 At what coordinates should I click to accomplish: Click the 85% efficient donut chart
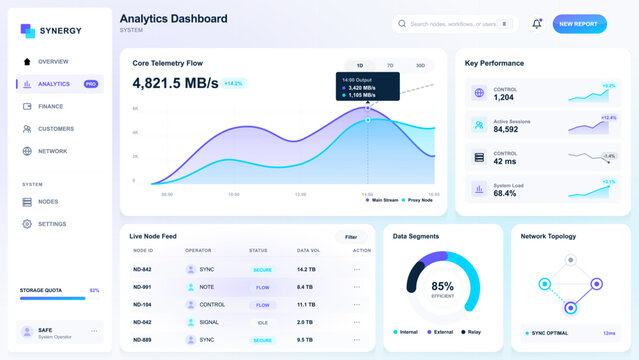443,287
